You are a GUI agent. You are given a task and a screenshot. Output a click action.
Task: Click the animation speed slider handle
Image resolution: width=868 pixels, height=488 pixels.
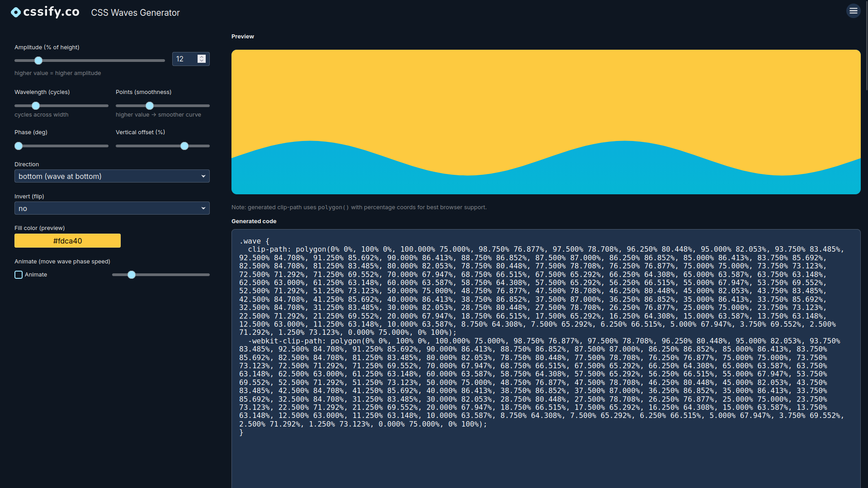131,274
